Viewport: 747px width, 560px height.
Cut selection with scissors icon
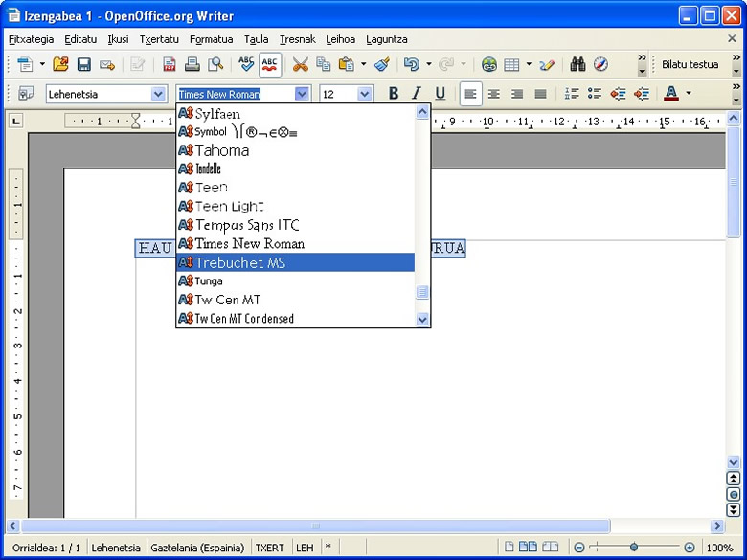[300, 64]
